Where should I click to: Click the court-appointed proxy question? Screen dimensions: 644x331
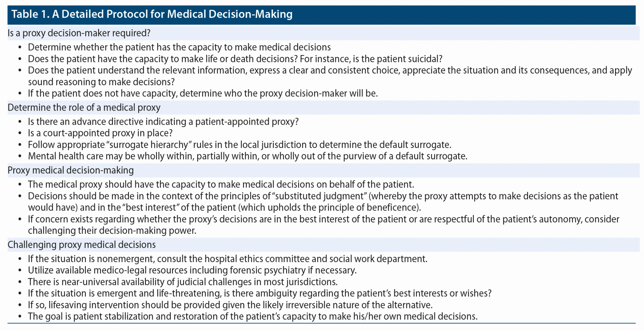coord(100,133)
